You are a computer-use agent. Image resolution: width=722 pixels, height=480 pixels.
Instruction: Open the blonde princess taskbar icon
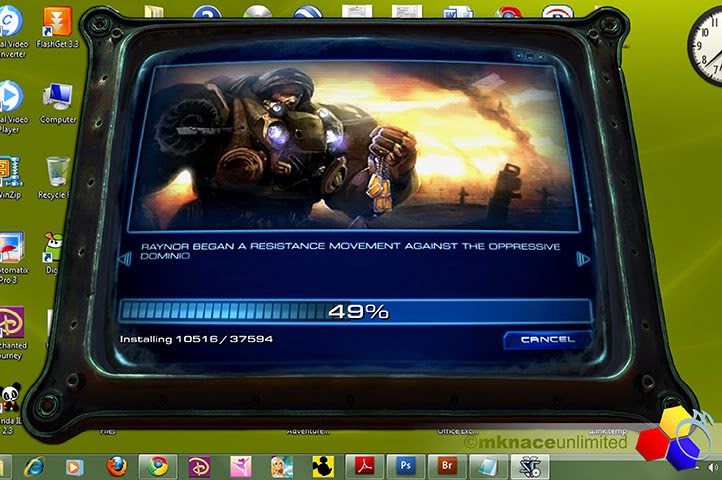click(x=281, y=467)
